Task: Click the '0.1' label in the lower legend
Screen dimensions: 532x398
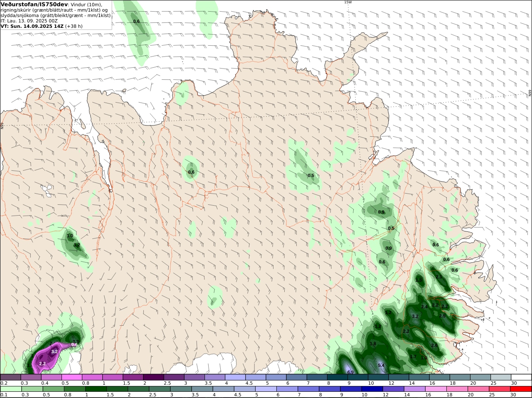Action: pyautogui.click(x=4, y=395)
